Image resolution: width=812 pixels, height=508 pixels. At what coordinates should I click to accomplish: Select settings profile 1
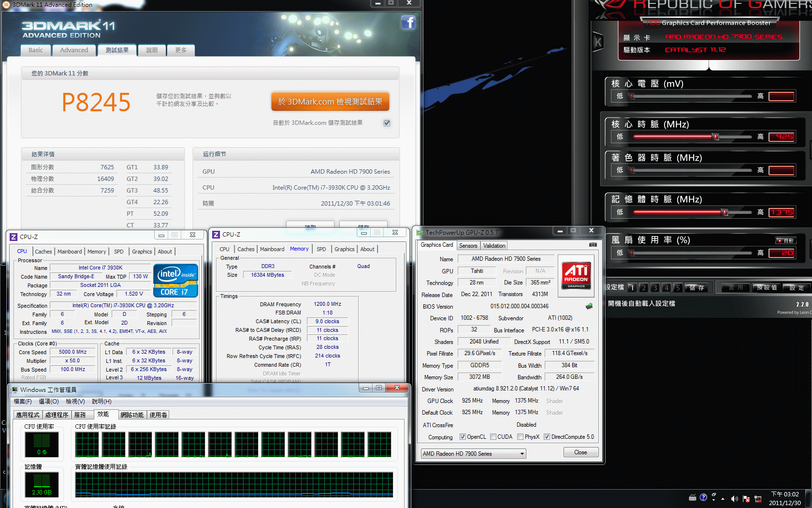(x=632, y=288)
